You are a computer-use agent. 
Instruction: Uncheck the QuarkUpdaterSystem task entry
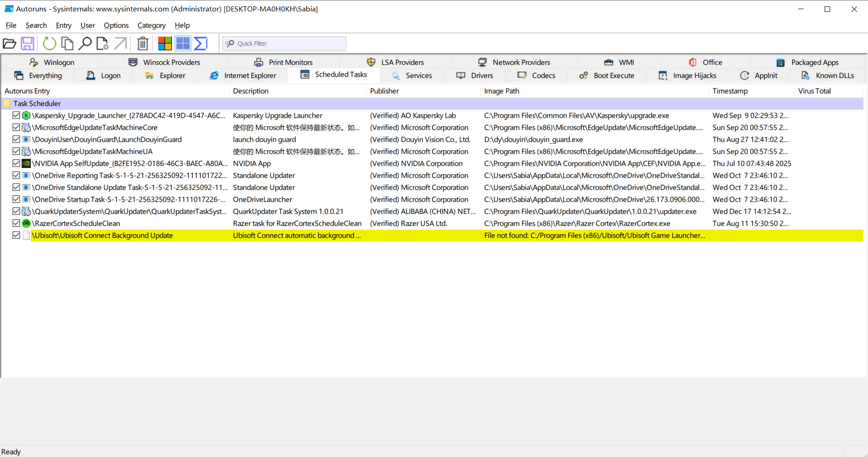16,211
